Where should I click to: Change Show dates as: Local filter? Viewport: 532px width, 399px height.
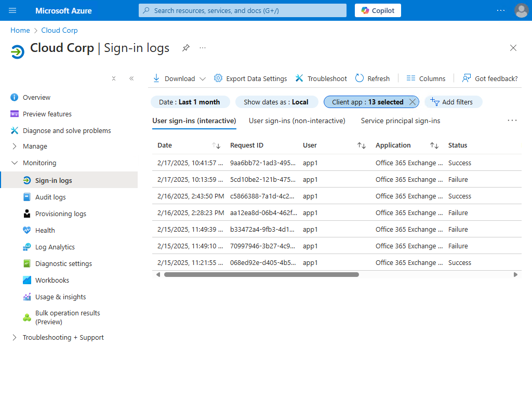[276, 102]
